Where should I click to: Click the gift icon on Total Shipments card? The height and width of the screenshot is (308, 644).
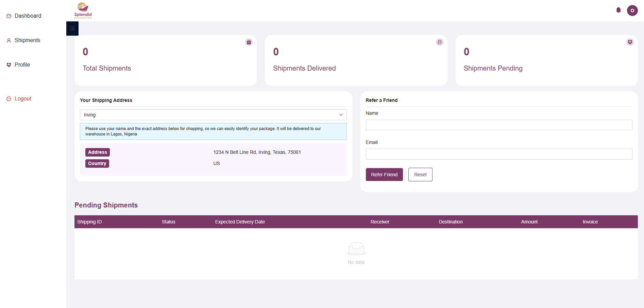click(x=249, y=42)
